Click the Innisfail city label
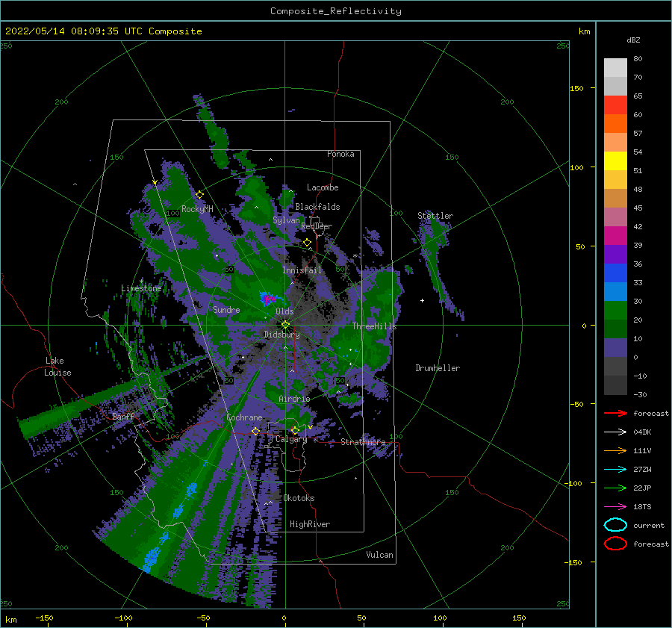The image size is (672, 628). coord(302,270)
